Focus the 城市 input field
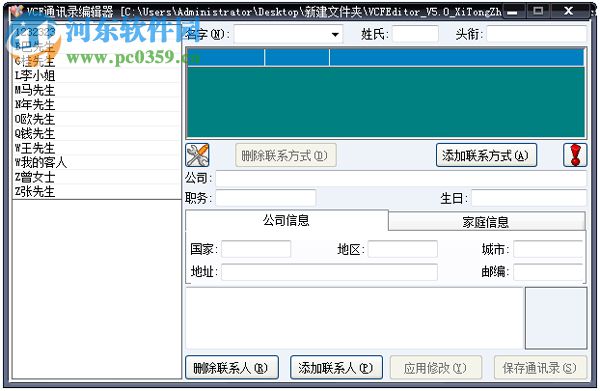 tap(548, 249)
